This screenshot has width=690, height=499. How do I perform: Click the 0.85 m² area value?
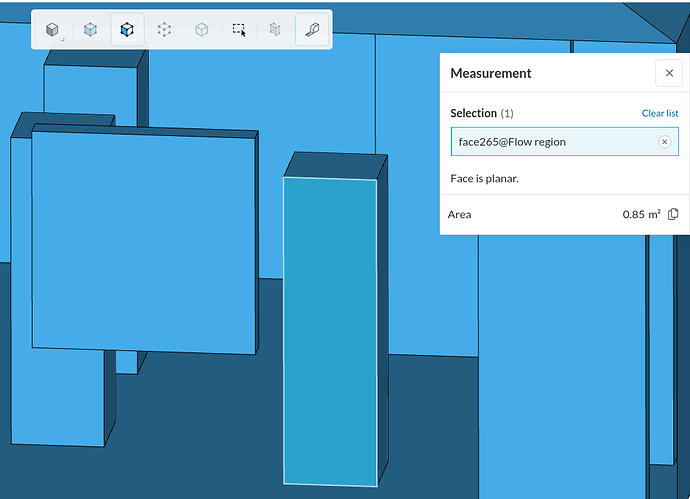641,214
